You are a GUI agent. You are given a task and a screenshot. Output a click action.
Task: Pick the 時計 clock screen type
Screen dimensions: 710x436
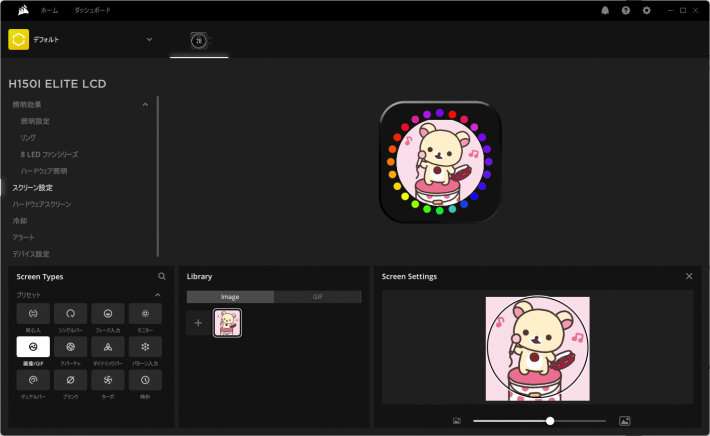tap(145, 380)
